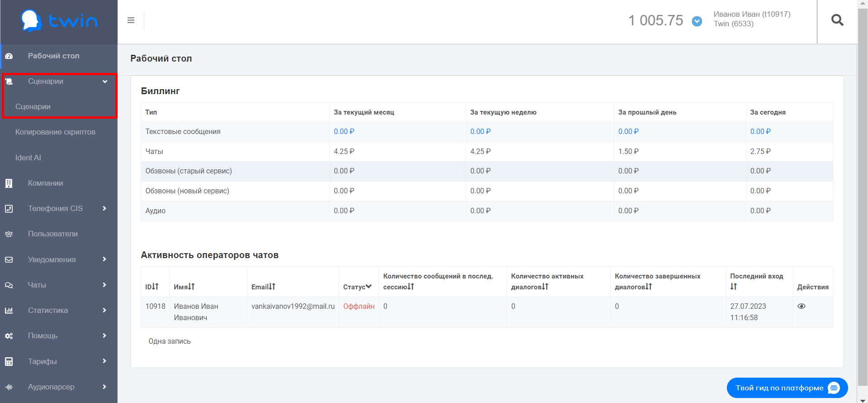Sort operators table by ID

(152, 287)
